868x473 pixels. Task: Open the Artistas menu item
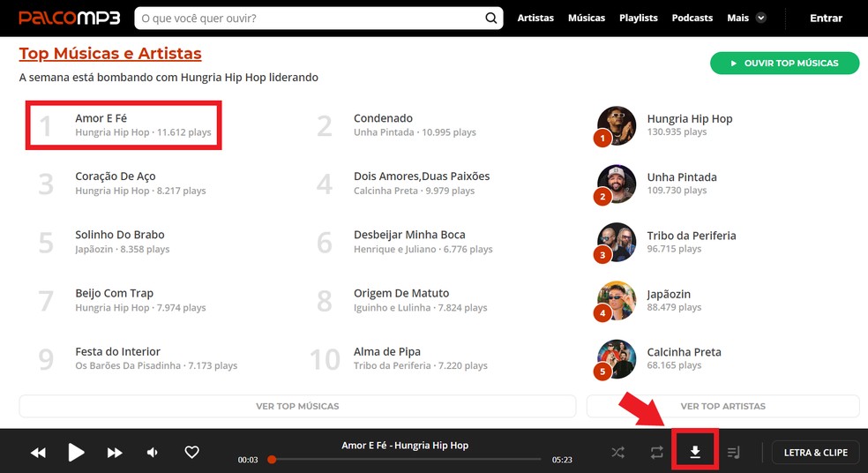[x=535, y=18]
